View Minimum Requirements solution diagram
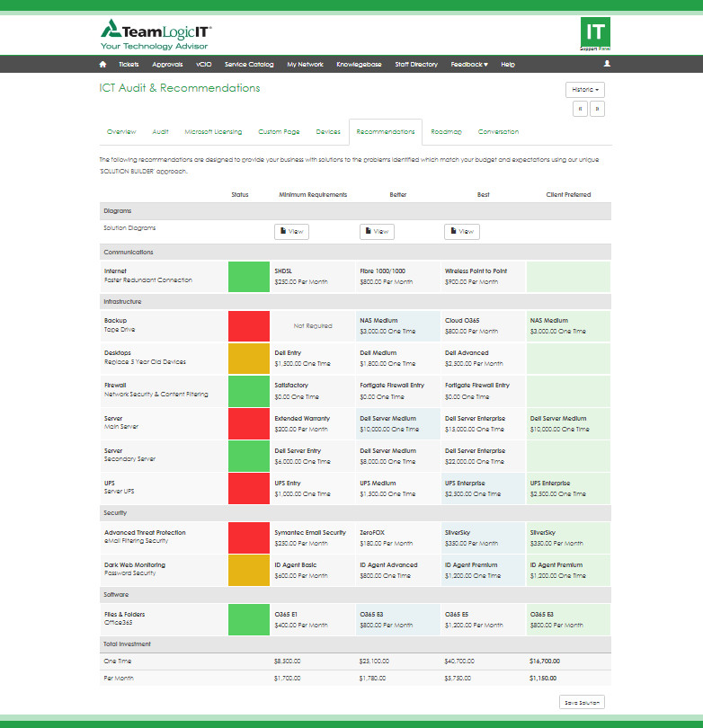Image resolution: width=703 pixels, height=728 pixels. click(291, 232)
